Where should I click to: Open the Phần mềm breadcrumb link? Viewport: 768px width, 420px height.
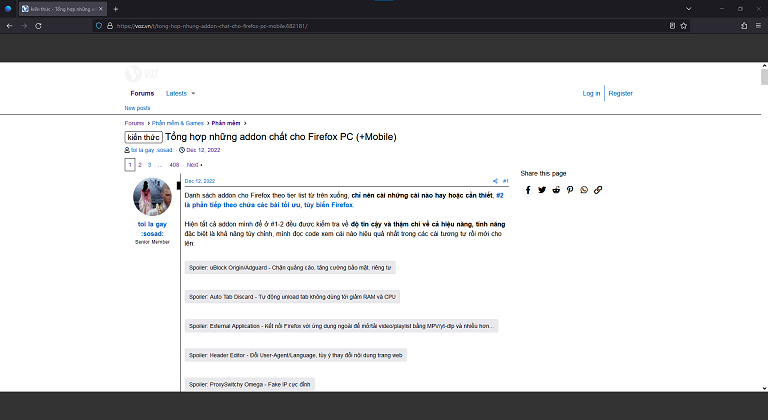point(225,123)
